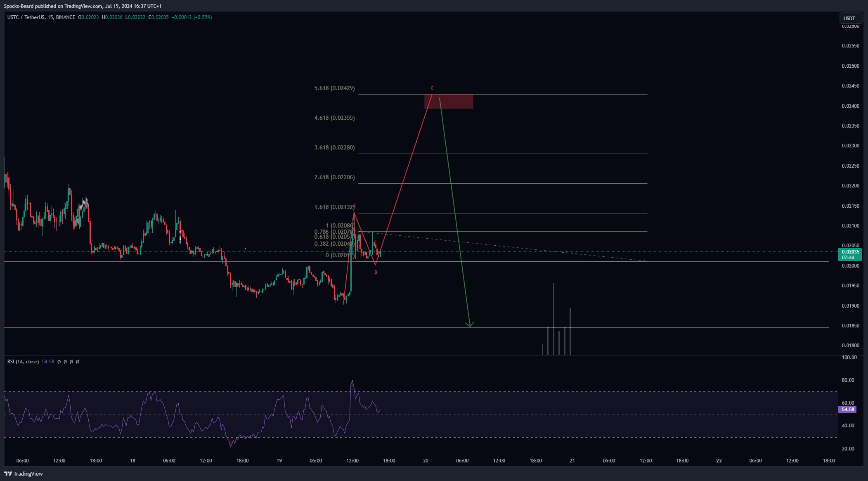Click date label 22 on time axis
Viewport: 868px width, 481px height.
click(x=719, y=461)
